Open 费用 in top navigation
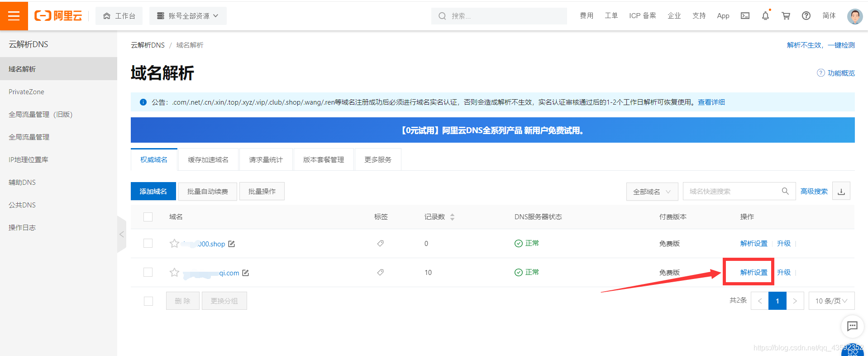The height and width of the screenshot is (356, 868). (587, 16)
